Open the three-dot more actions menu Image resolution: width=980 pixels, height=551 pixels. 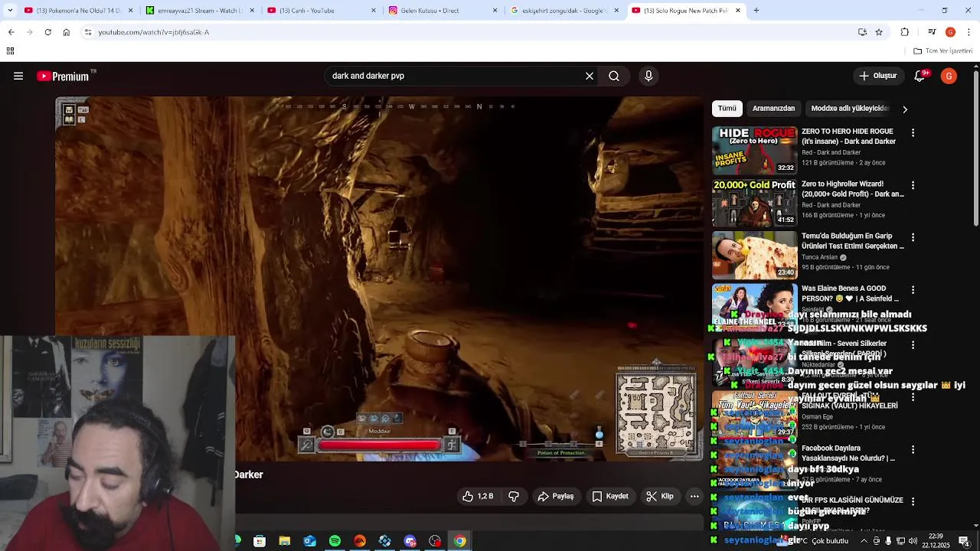point(694,496)
